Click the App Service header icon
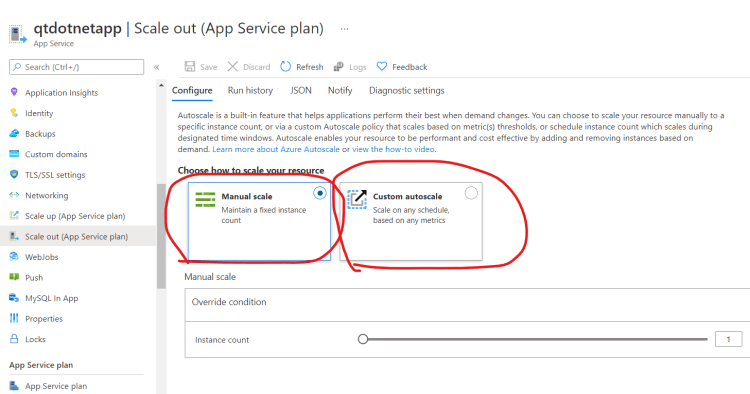 (x=18, y=35)
